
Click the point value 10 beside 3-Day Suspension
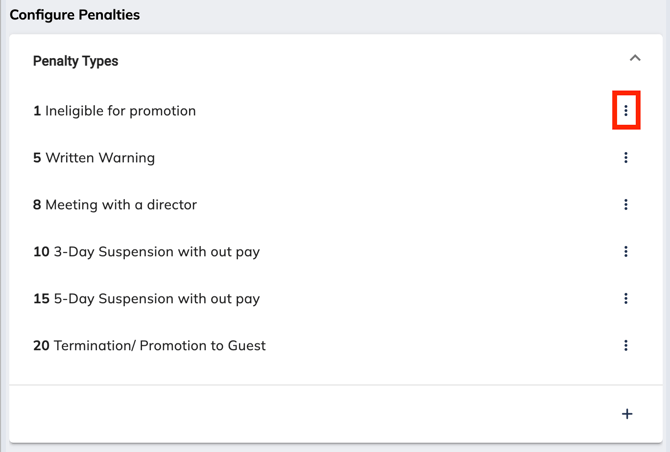pyautogui.click(x=41, y=252)
